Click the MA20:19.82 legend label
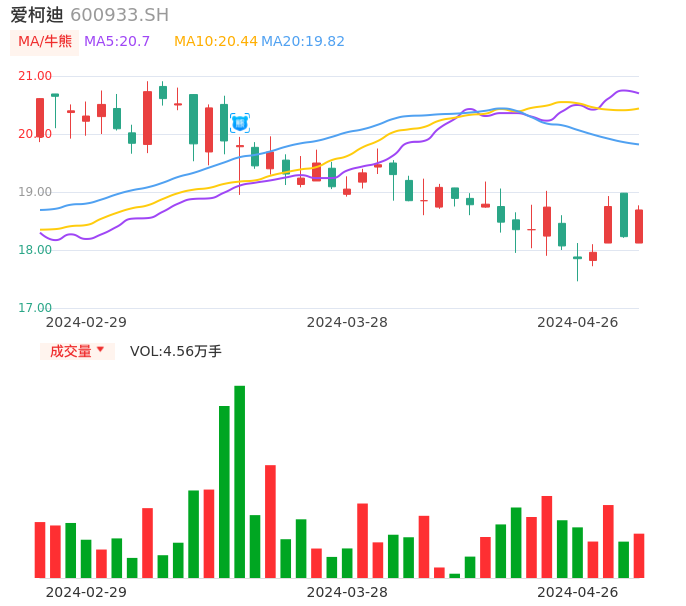Screen dimensions: 686x606 [303, 42]
